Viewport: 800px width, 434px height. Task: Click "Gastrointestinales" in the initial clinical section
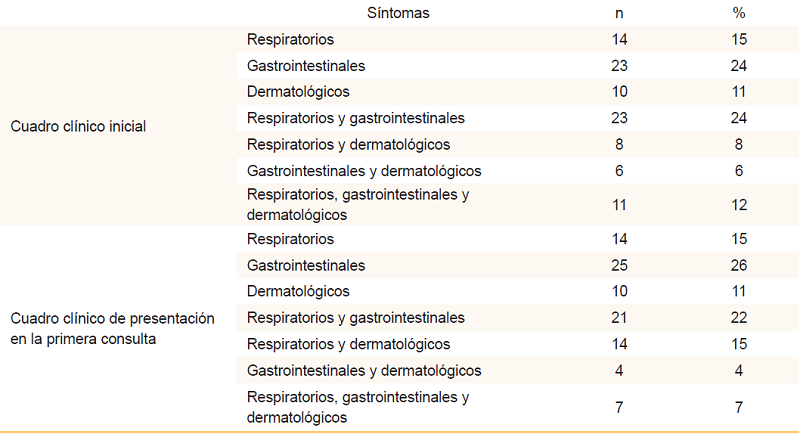pos(306,66)
